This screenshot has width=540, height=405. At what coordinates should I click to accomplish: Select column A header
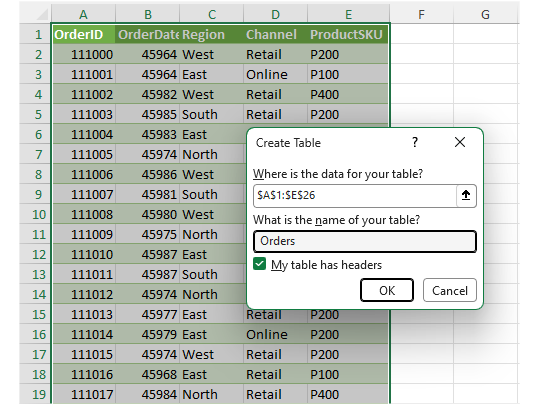83,15
